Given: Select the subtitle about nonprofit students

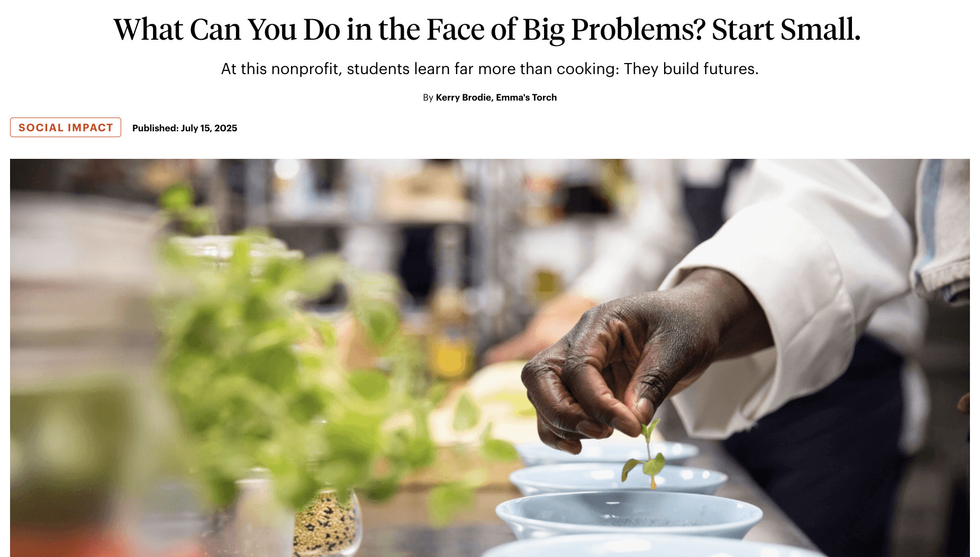Looking at the screenshot, I should tap(489, 69).
